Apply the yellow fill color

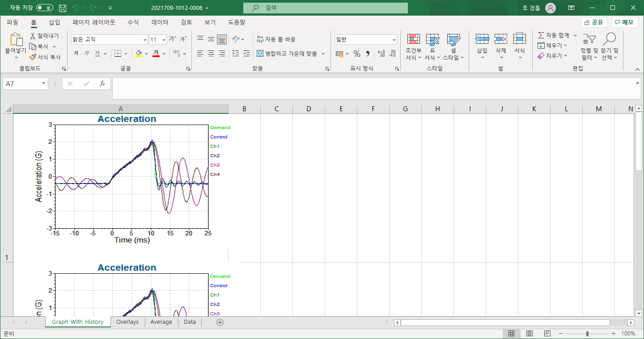(x=139, y=54)
